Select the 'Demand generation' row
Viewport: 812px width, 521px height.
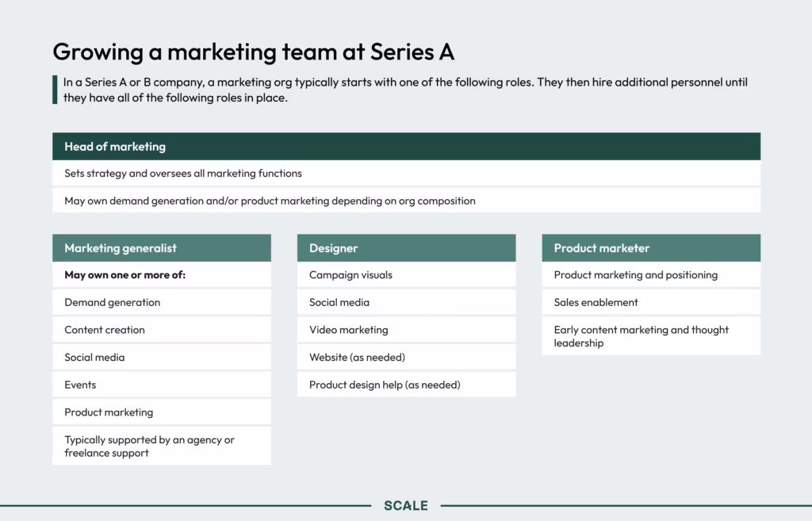(x=162, y=302)
